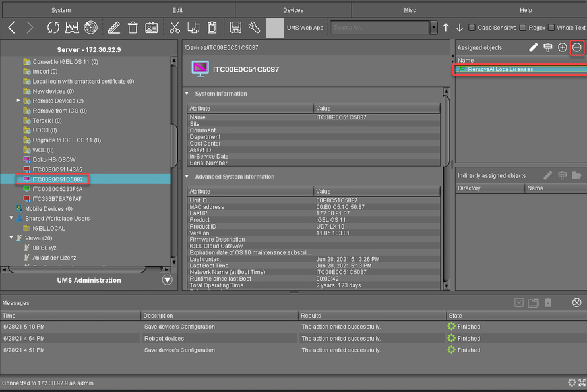Remove assigned object with minus icon
The width and height of the screenshot is (587, 392).
click(577, 47)
